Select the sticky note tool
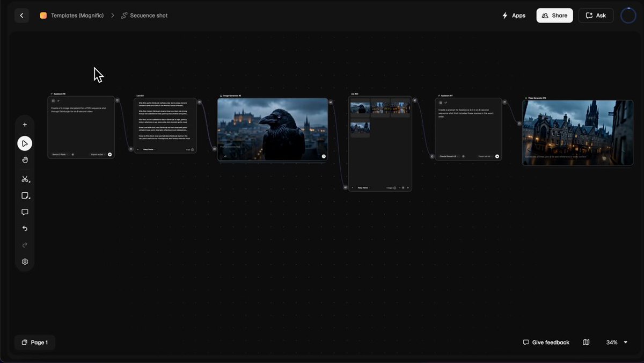The width and height of the screenshot is (644, 363). click(x=25, y=195)
